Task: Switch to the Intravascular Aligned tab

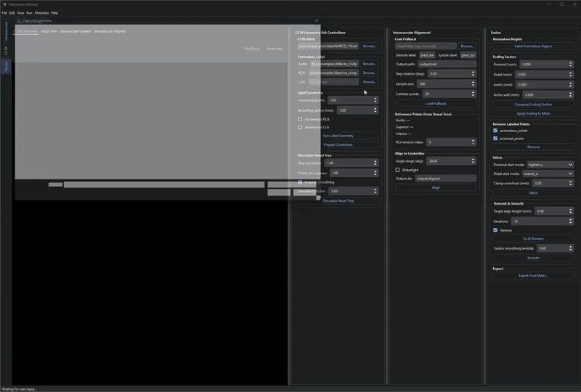Action: tap(110, 31)
